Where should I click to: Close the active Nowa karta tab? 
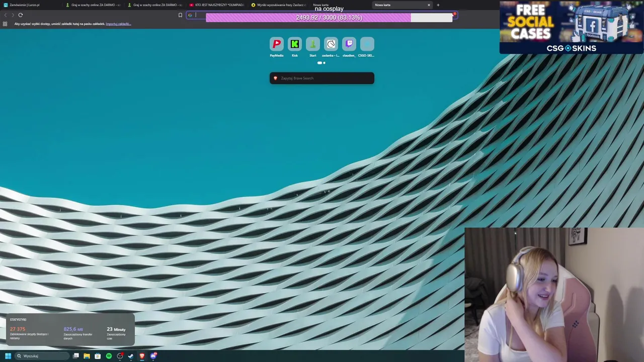[x=429, y=5]
